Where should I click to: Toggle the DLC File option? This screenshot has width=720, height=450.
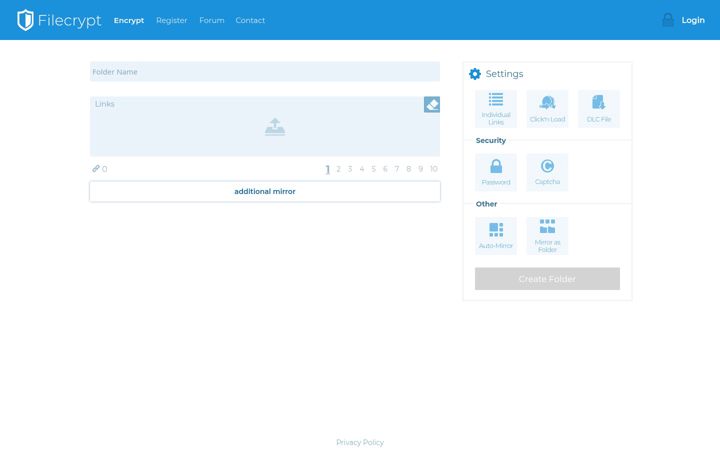click(x=599, y=109)
